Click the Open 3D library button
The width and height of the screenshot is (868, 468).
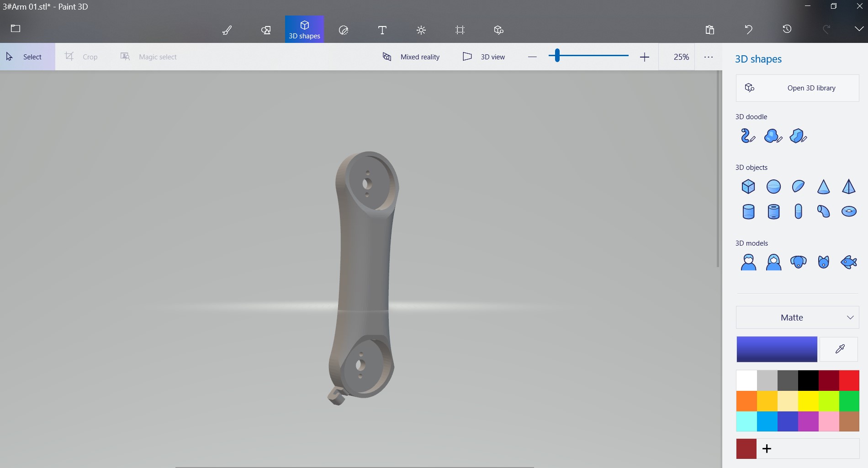(797, 88)
